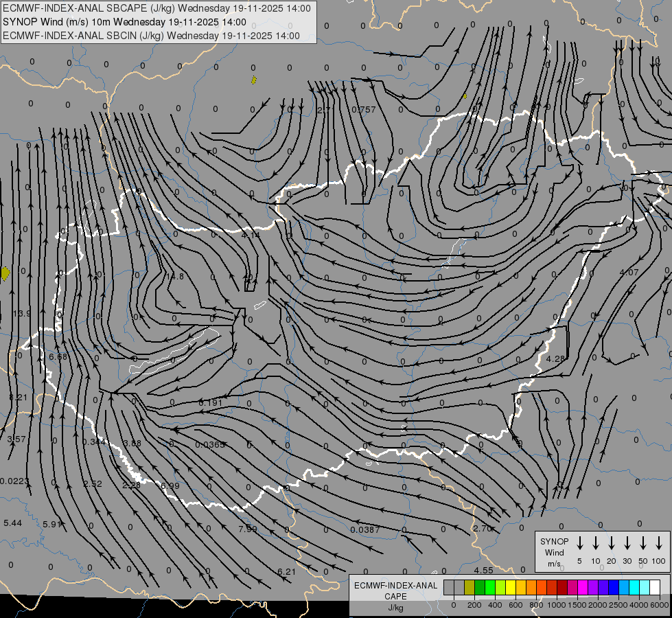Viewport: 672px width, 618px height.
Task: Click the 0.757 value on map
Action: tap(363, 110)
